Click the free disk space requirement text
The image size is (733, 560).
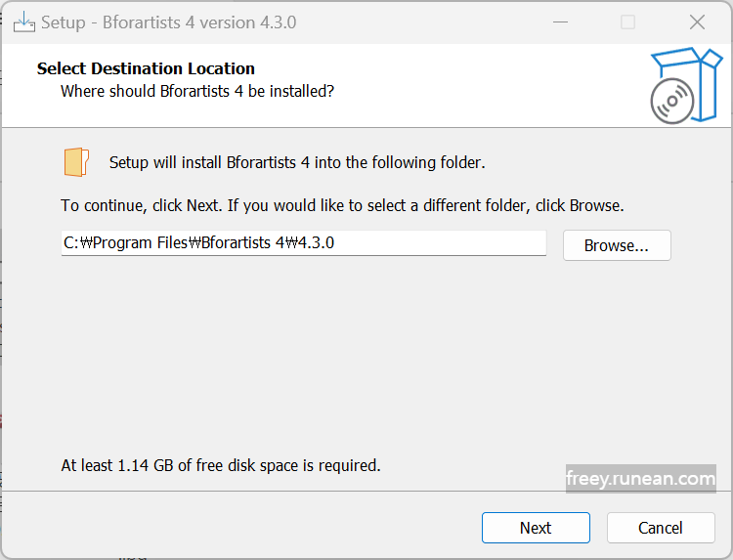click(x=221, y=465)
